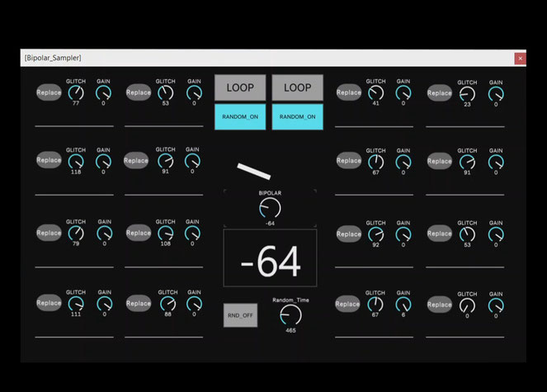Adjust the Glitch knob showing value 0

coord(467,305)
